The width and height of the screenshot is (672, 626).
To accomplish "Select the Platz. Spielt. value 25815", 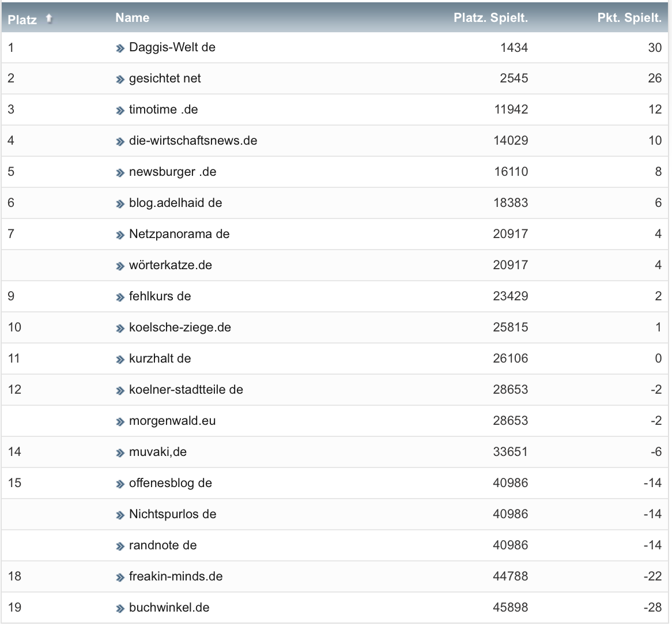I will tap(511, 327).
